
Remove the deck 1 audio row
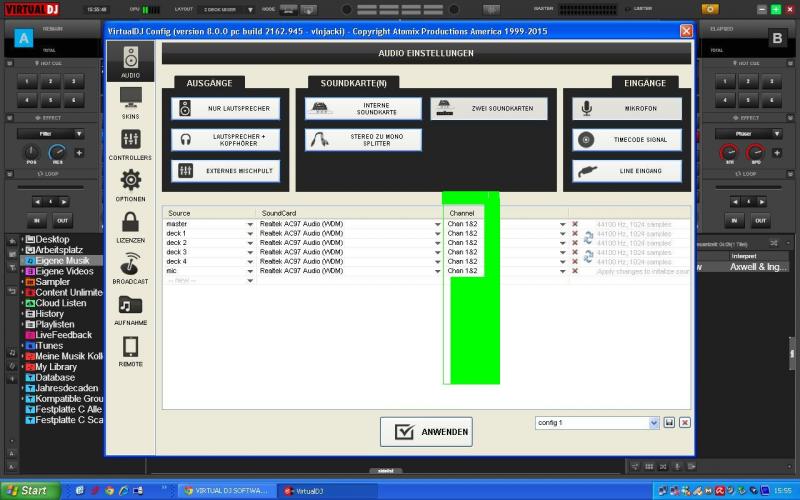tap(575, 233)
